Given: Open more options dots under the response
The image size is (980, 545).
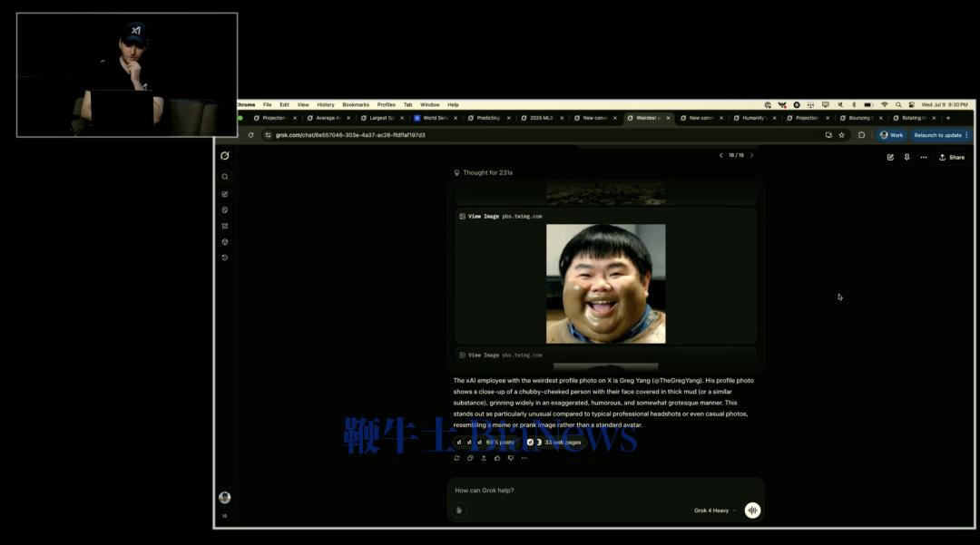Looking at the screenshot, I should pyautogui.click(x=524, y=458).
